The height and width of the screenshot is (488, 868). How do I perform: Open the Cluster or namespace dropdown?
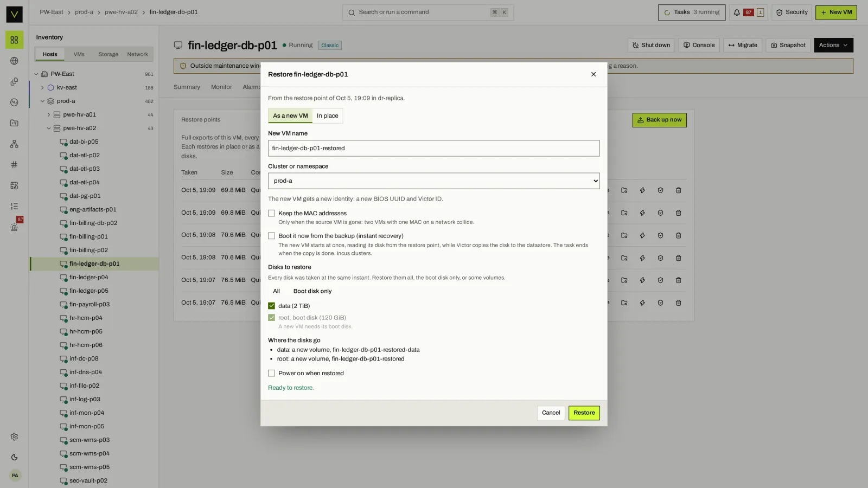(433, 181)
